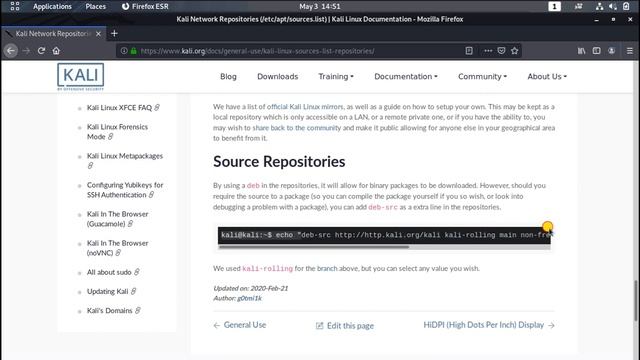Open the Firefox library icon

pos(581,51)
